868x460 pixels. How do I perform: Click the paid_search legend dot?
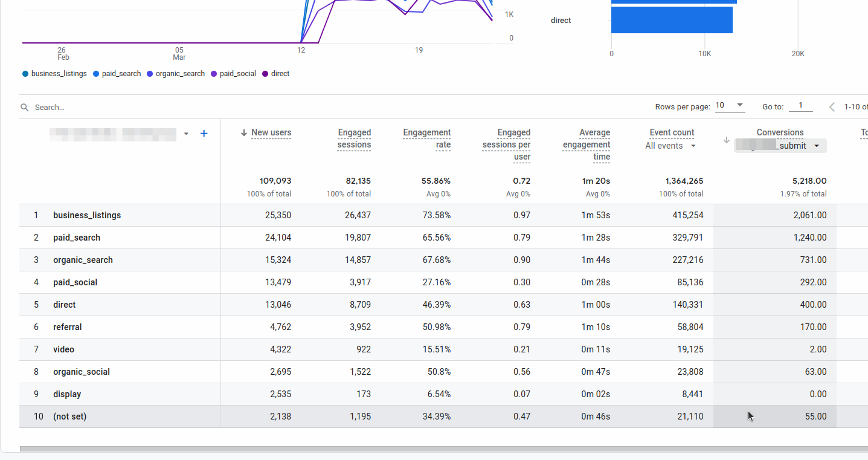(96, 74)
